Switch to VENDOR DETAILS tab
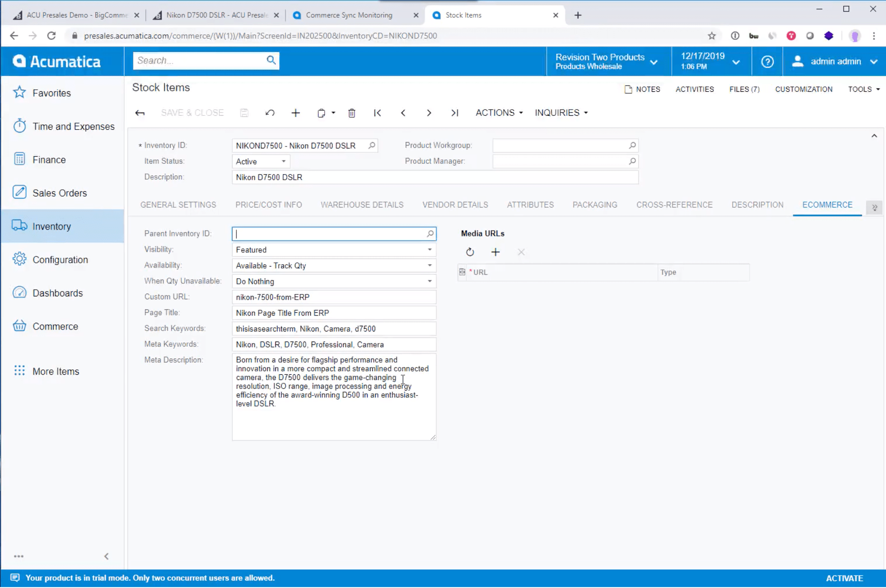This screenshot has width=886, height=588. tap(455, 205)
